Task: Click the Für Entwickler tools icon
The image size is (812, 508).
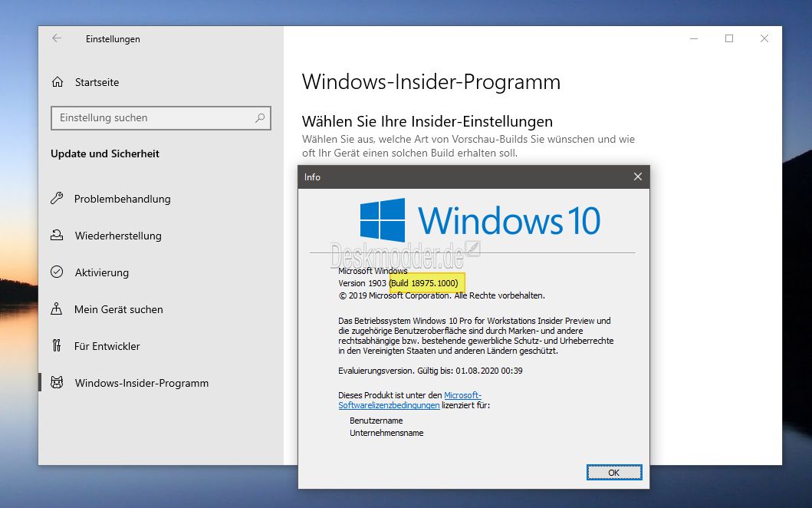Action: (57, 346)
